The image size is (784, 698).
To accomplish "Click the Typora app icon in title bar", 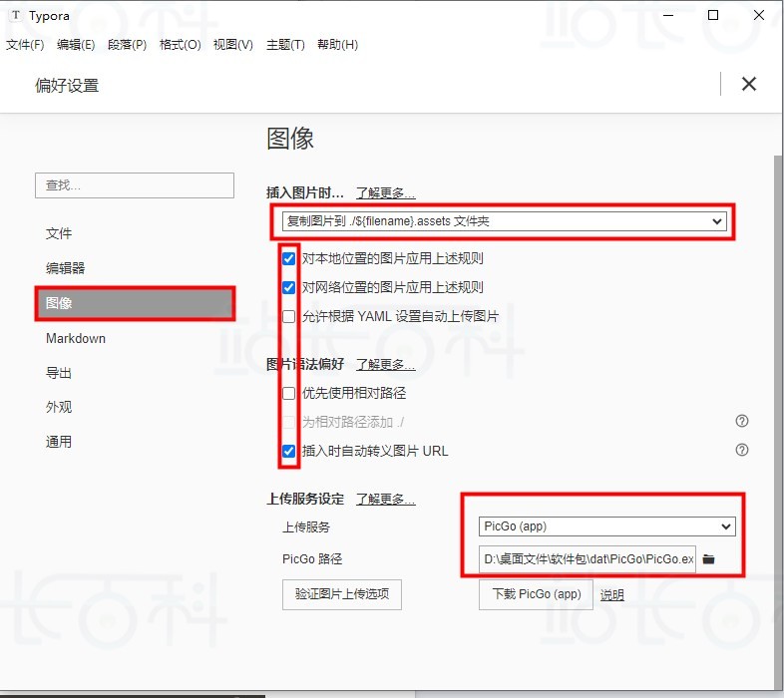I will (x=16, y=16).
